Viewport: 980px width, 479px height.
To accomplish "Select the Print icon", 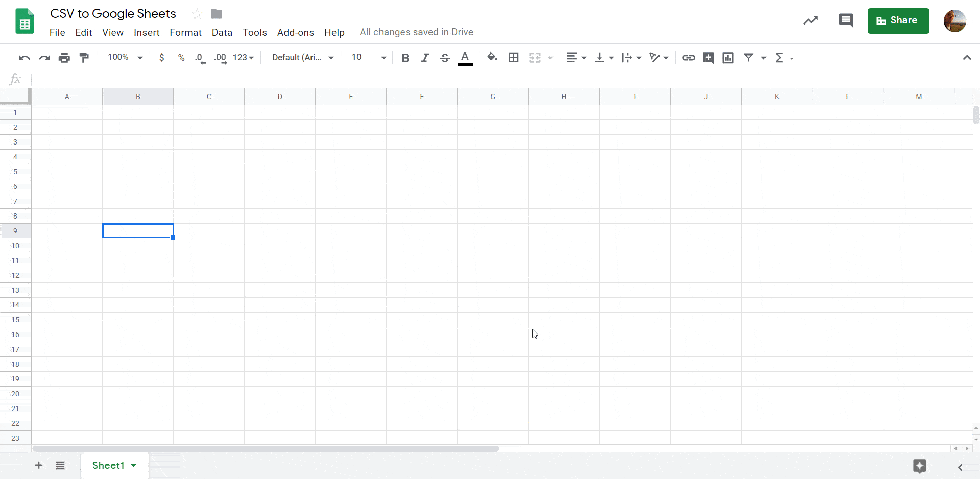I will click(x=64, y=57).
